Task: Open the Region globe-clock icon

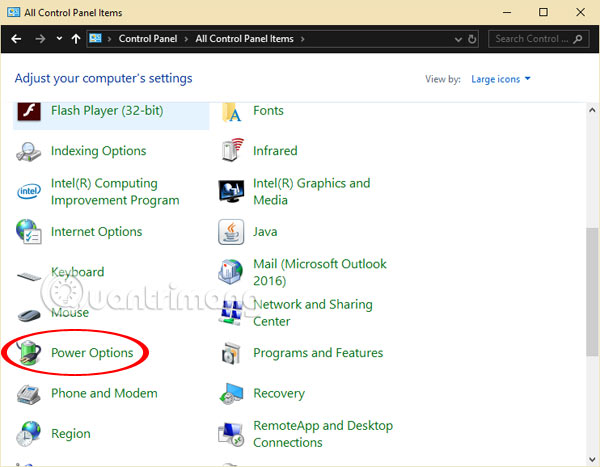Action: (28, 434)
